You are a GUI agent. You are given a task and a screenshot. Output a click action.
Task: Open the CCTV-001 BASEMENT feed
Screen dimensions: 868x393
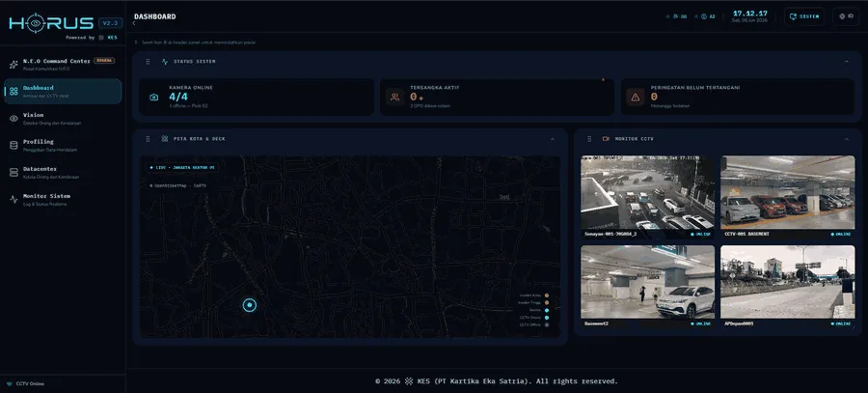788,197
